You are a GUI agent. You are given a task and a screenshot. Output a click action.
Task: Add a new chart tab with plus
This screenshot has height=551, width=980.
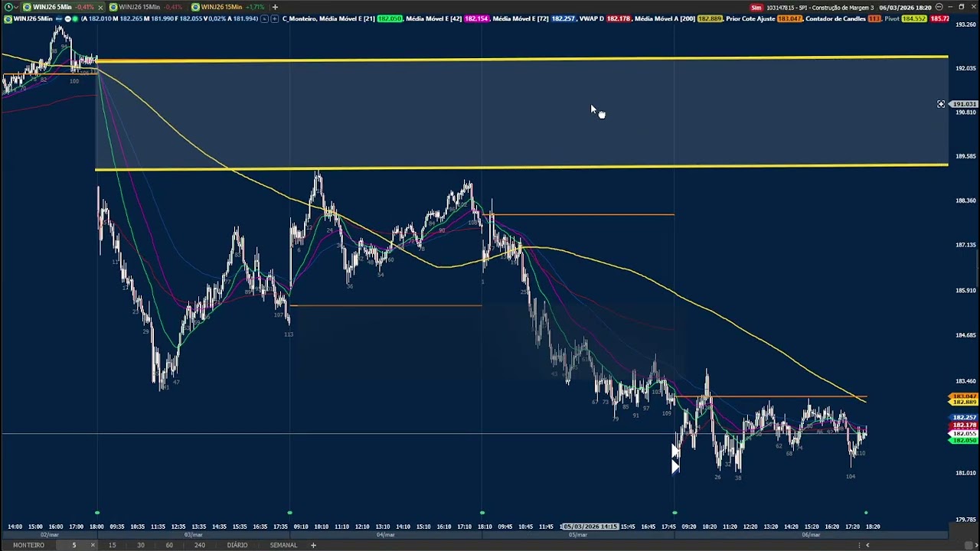[275, 7]
